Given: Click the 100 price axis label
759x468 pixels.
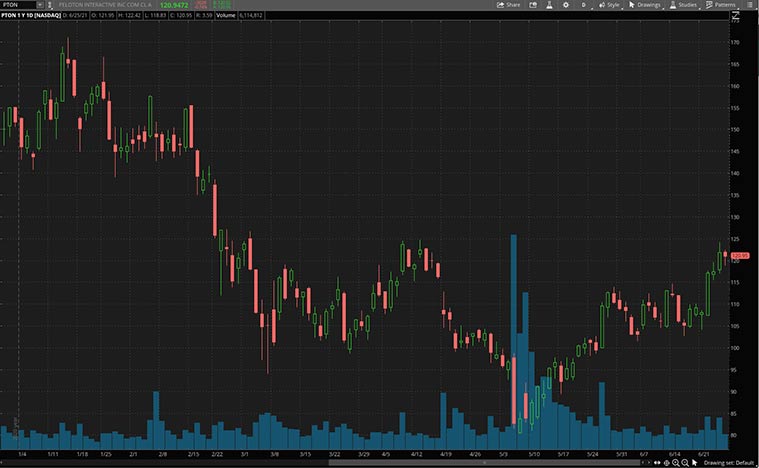Looking at the screenshot, I should pos(735,348).
